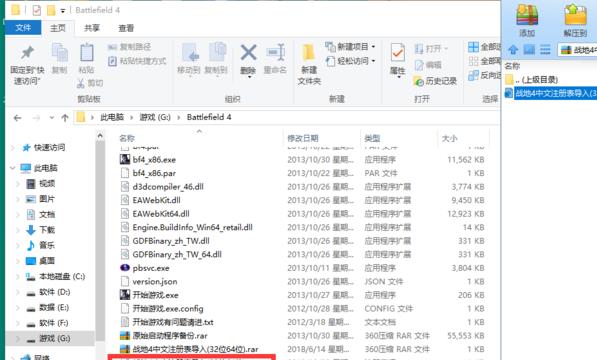Click navigation pane scroll up arrow
597x360 pixels.
100,135
